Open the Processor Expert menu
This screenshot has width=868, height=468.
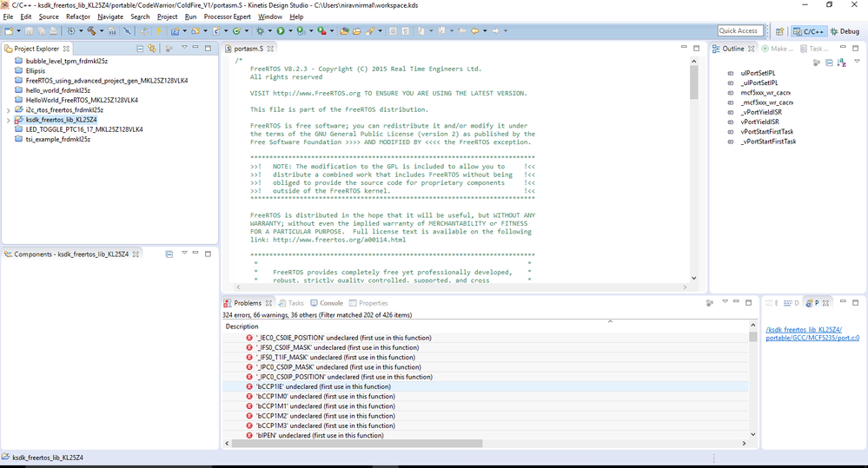click(x=227, y=16)
